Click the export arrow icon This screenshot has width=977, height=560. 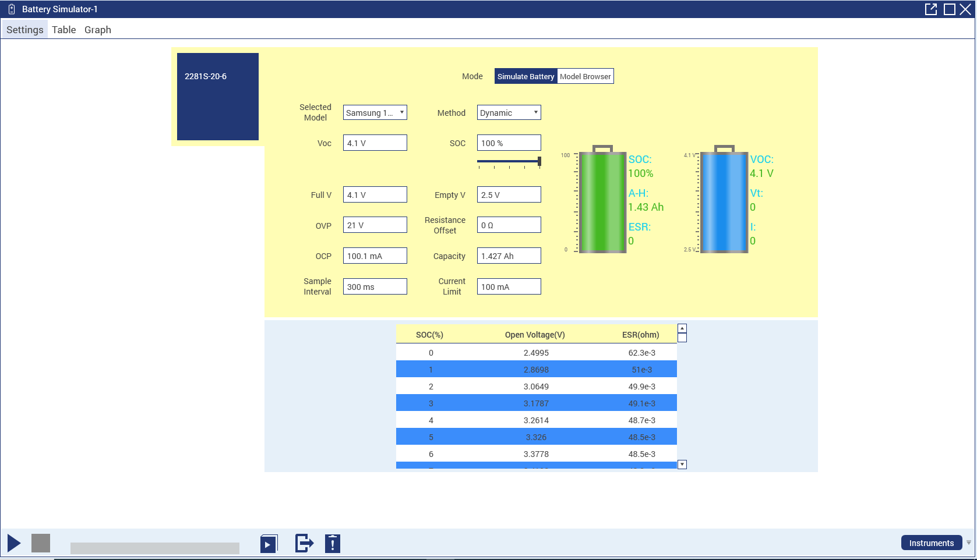point(304,544)
